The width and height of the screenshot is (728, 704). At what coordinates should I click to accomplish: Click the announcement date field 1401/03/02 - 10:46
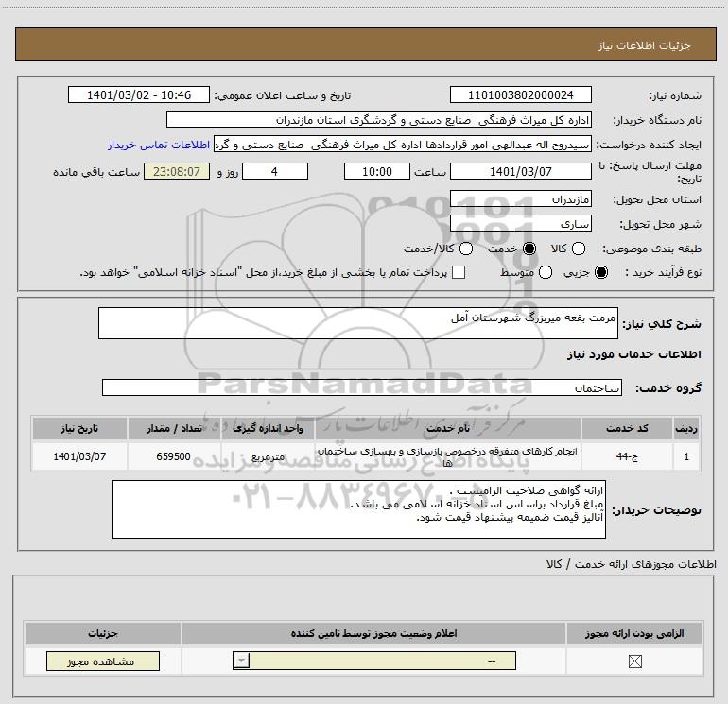coord(139,94)
